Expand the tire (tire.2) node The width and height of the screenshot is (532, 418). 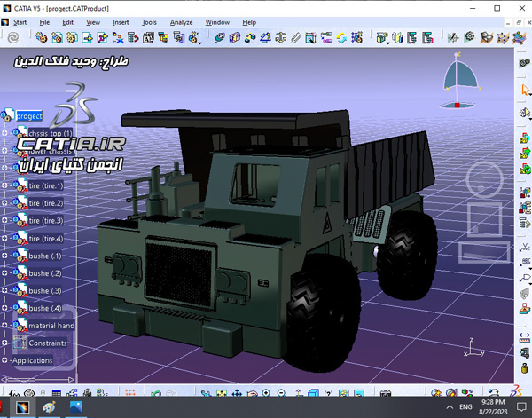pos(4,202)
